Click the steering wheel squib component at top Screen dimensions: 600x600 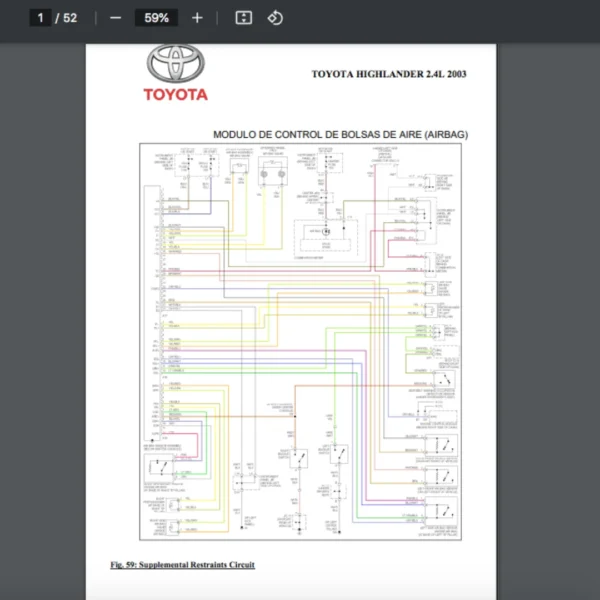[272, 172]
